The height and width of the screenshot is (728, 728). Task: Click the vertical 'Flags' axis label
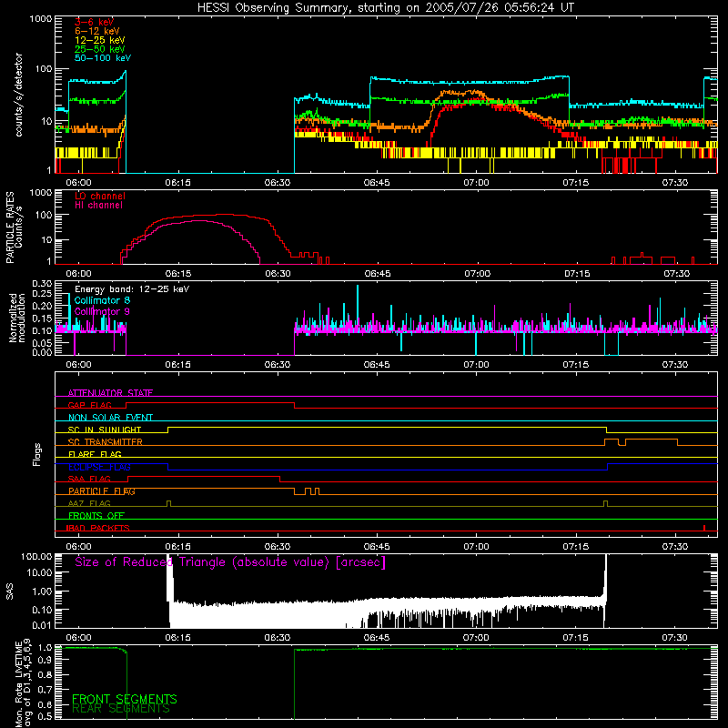[x=37, y=454]
